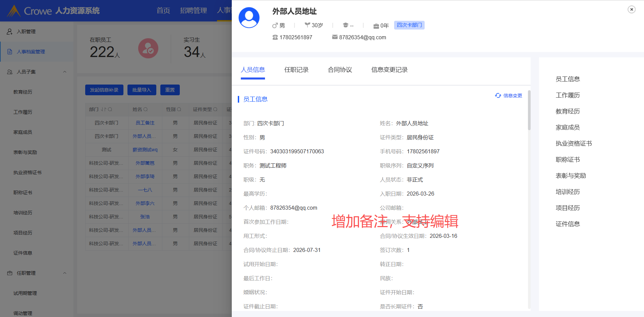Collapse the 任职管理 sidebar group
Image resolution: width=644 pixels, height=317 pixels.
point(65,273)
